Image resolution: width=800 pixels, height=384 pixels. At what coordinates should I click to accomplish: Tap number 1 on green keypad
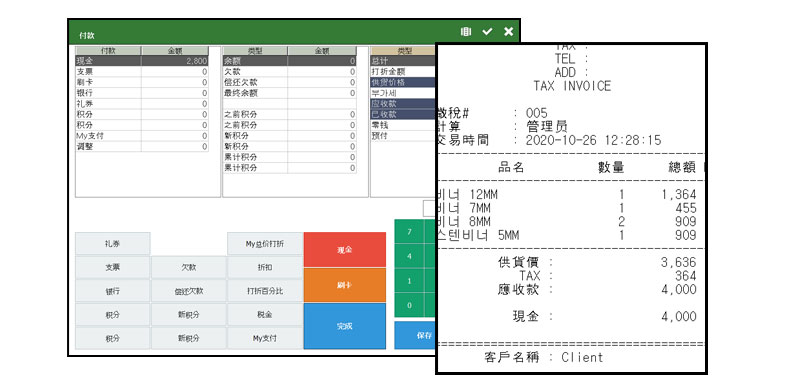409,280
